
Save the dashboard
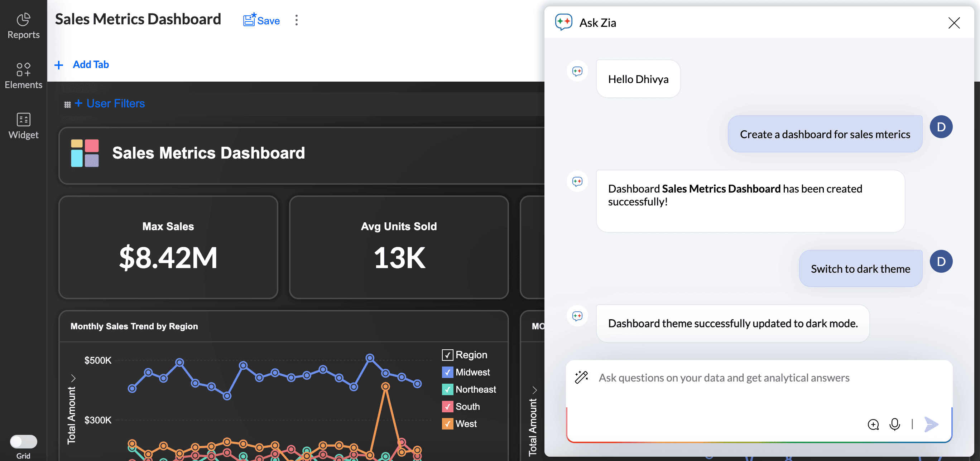tap(261, 20)
